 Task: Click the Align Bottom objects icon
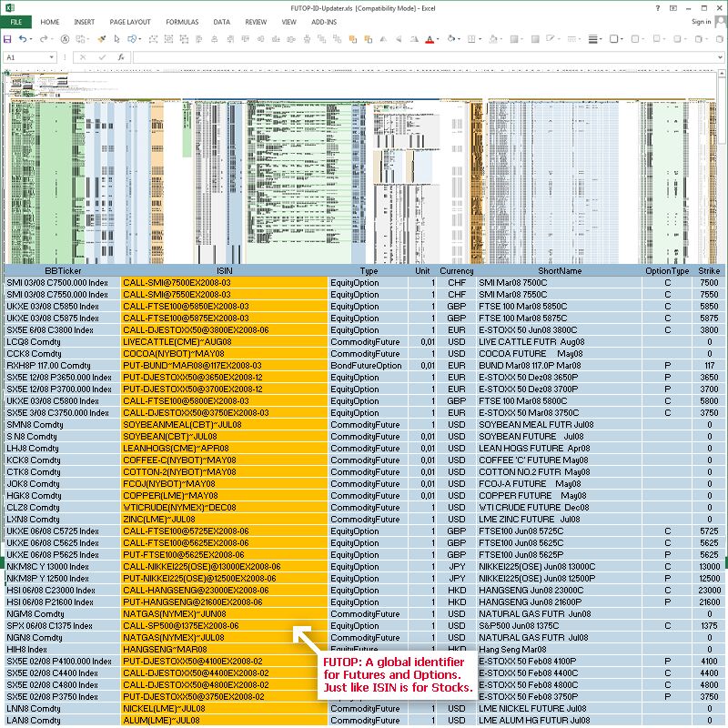(276, 39)
